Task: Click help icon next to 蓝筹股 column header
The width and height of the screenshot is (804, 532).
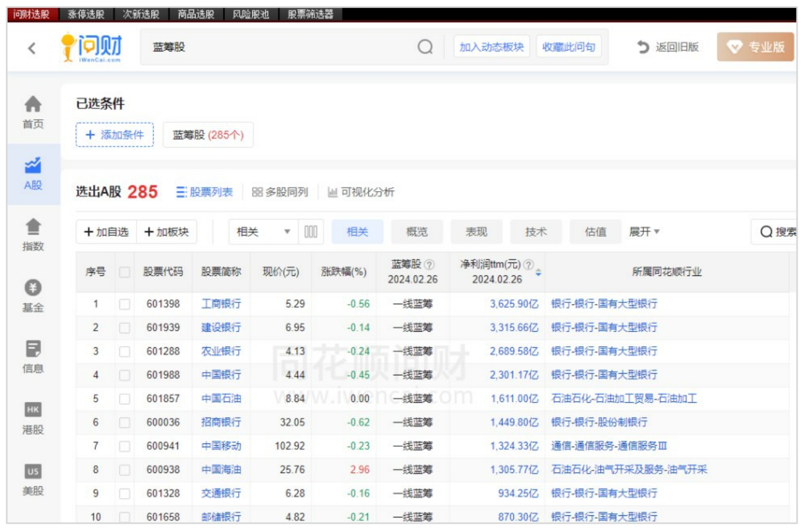Action: 429,265
